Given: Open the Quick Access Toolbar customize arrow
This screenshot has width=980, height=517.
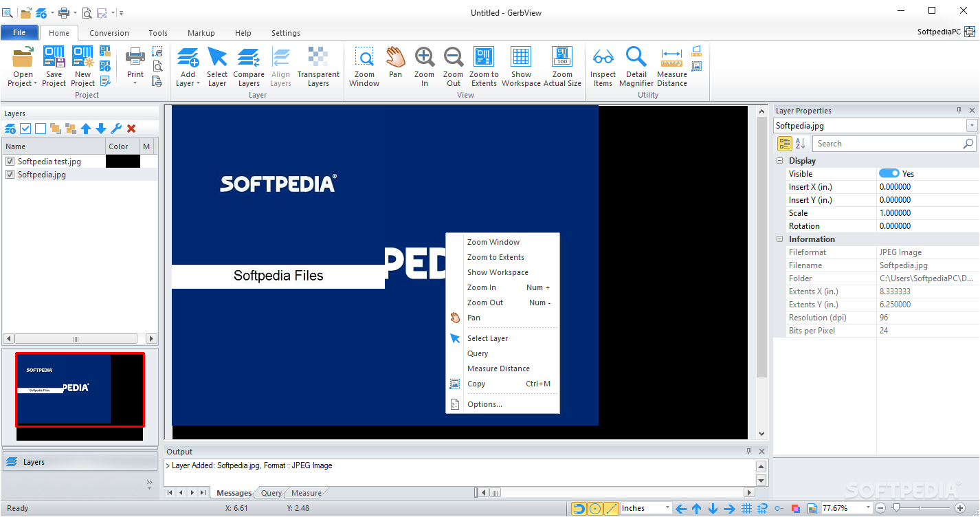Looking at the screenshot, I should pyautogui.click(x=121, y=13).
